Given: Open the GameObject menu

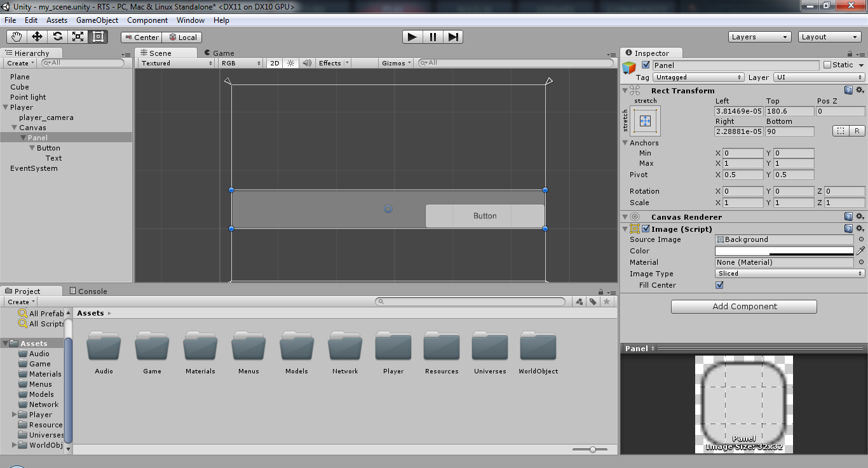Looking at the screenshot, I should 97,20.
